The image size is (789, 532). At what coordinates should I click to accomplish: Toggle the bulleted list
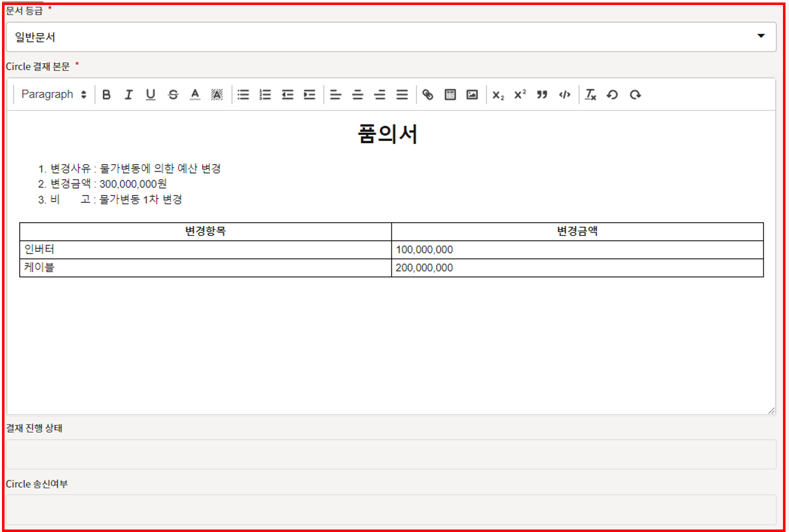point(243,94)
